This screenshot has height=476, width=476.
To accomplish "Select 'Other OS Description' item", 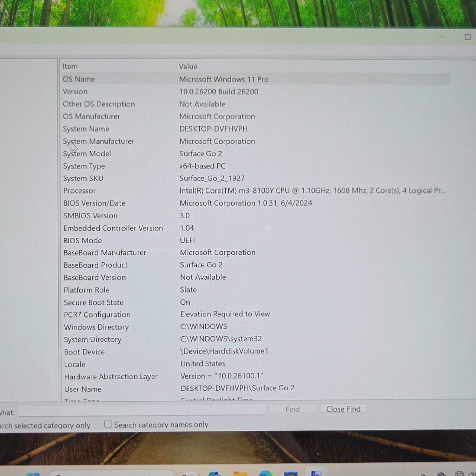I will pos(99,104).
